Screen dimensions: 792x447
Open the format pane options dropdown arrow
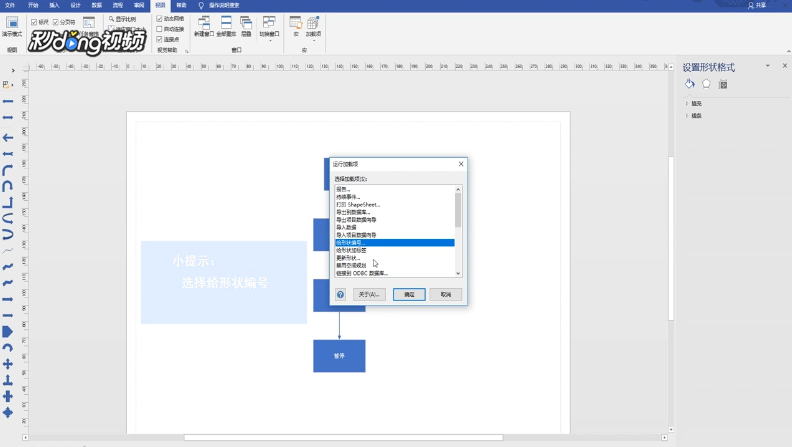tap(767, 66)
